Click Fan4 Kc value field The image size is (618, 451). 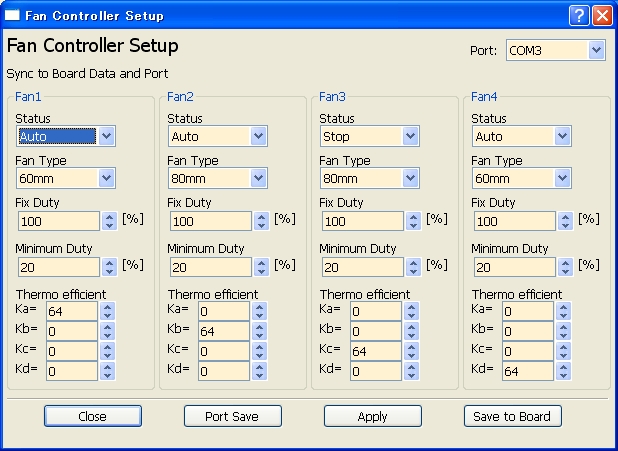click(528, 351)
